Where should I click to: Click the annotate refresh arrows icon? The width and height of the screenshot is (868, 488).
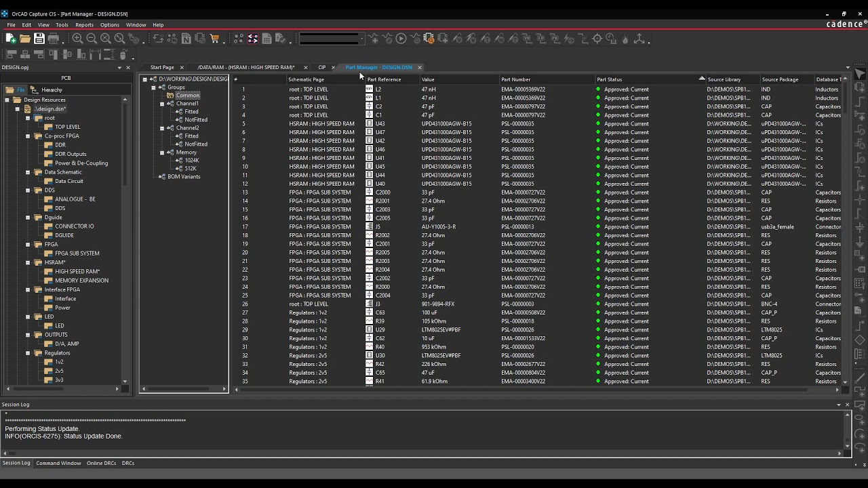(158, 39)
